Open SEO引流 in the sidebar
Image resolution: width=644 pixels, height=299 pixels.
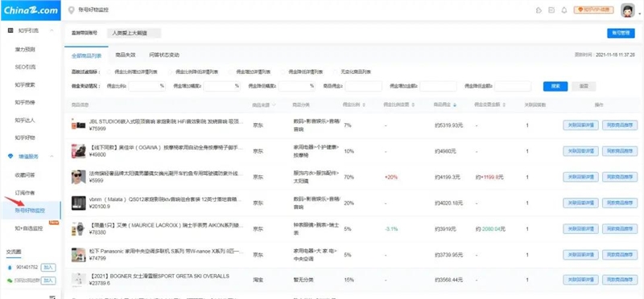[25, 67]
